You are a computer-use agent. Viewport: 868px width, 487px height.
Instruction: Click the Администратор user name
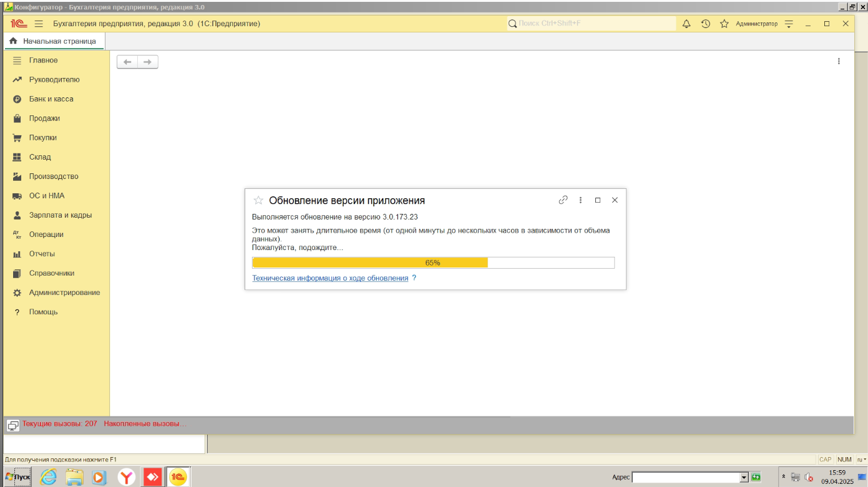coord(756,24)
